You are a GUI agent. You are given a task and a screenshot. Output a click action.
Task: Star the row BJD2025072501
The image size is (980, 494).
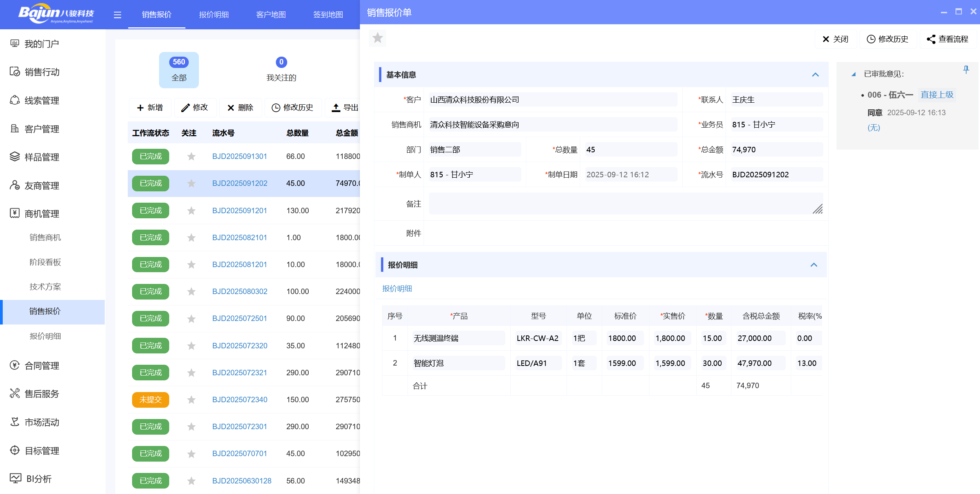tap(191, 319)
